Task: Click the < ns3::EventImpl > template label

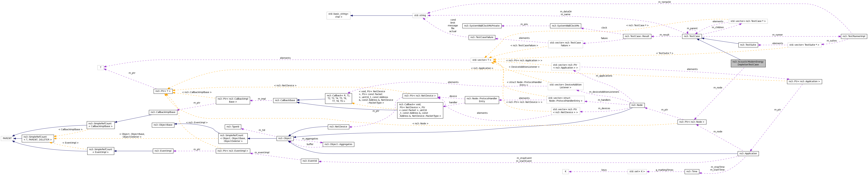Action: click(196, 123)
